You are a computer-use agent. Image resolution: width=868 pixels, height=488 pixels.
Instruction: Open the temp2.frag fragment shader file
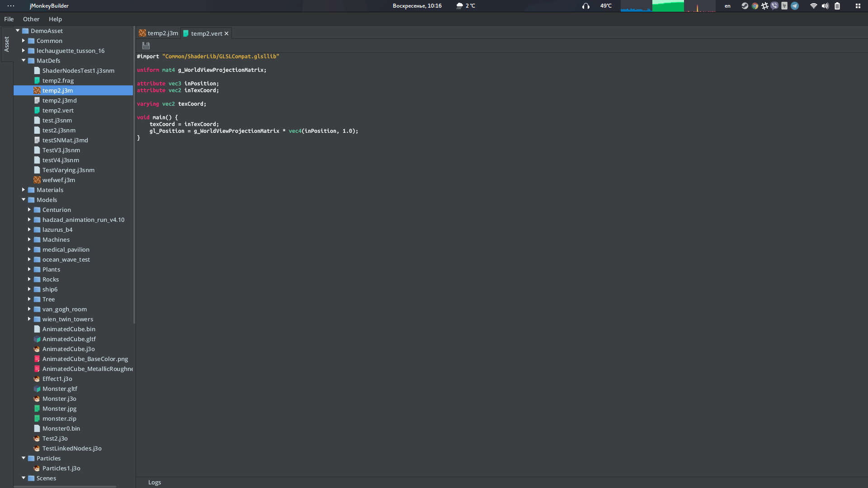[x=58, y=80]
